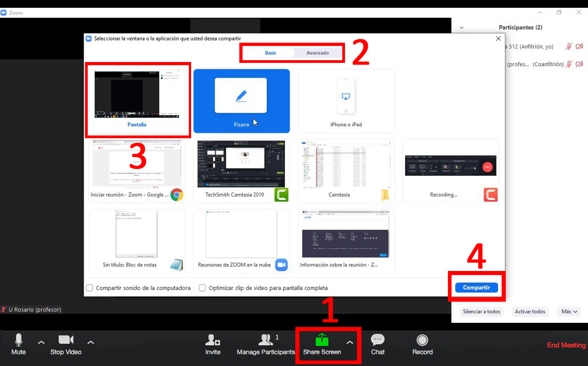Expand audio options arrow next to Mute
The image size is (588, 366).
[x=41, y=342]
